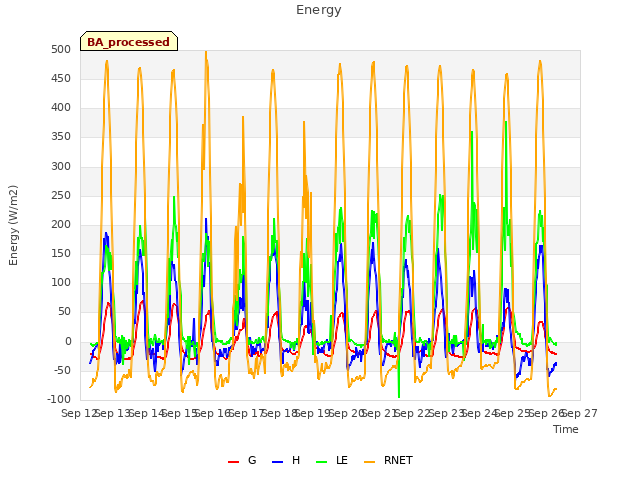The width and height of the screenshot is (640, 480).
Task: Click the Energy (W/m2) y-axis label
Action: (13, 225)
